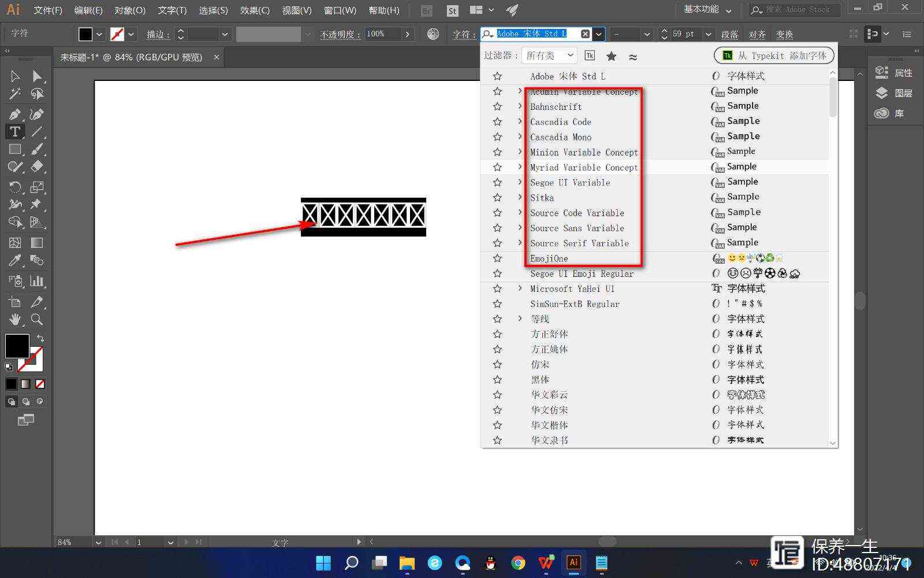924x578 pixels.
Task: Click opacity value field 100%
Action: click(x=383, y=34)
